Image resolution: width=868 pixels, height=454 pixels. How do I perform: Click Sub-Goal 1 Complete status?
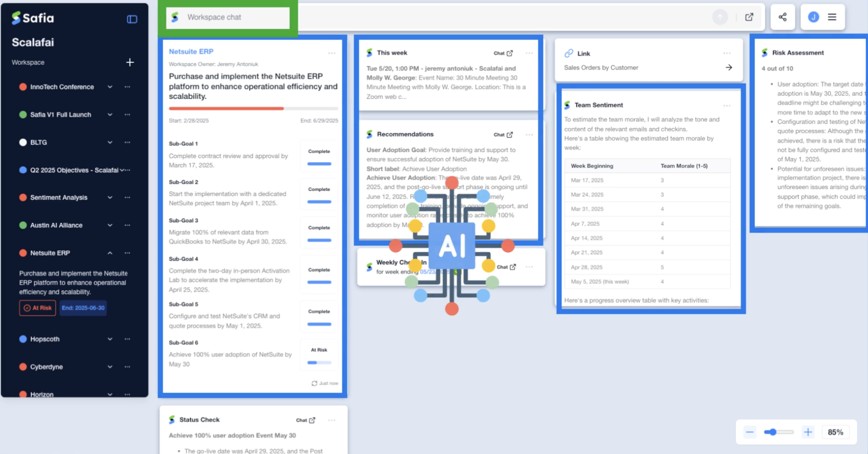click(319, 152)
